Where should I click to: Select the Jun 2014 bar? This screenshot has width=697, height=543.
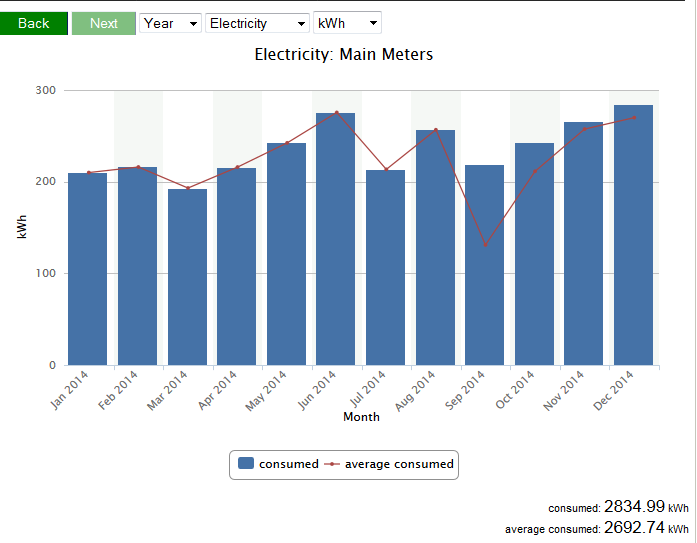[x=335, y=240]
